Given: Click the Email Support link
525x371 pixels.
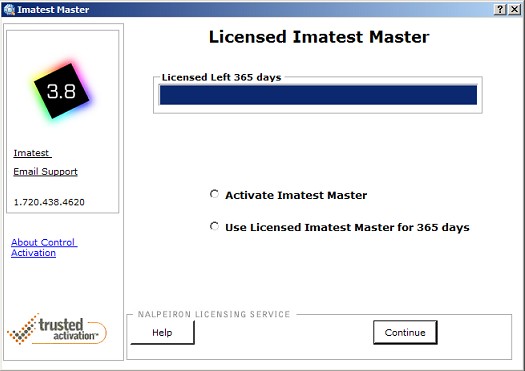Looking at the screenshot, I should [x=45, y=172].
